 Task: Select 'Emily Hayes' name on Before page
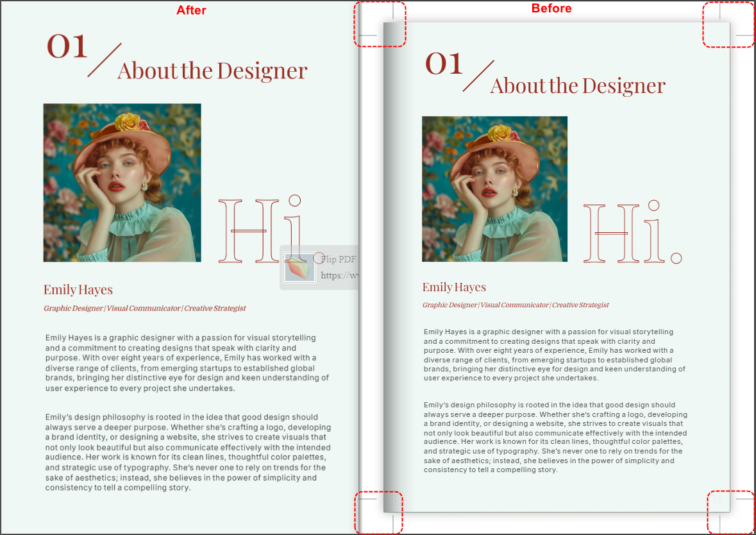(x=454, y=287)
